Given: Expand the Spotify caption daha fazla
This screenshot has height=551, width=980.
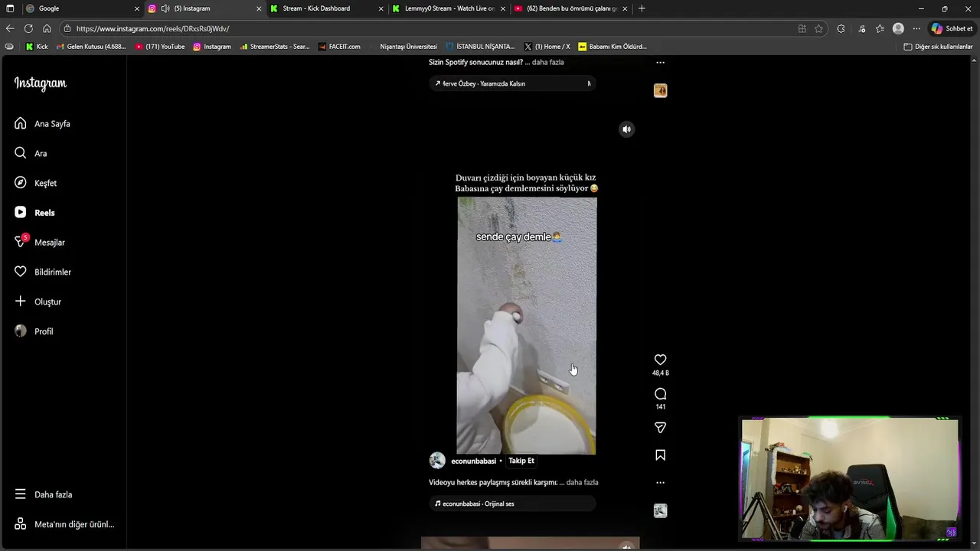Looking at the screenshot, I should click(547, 62).
